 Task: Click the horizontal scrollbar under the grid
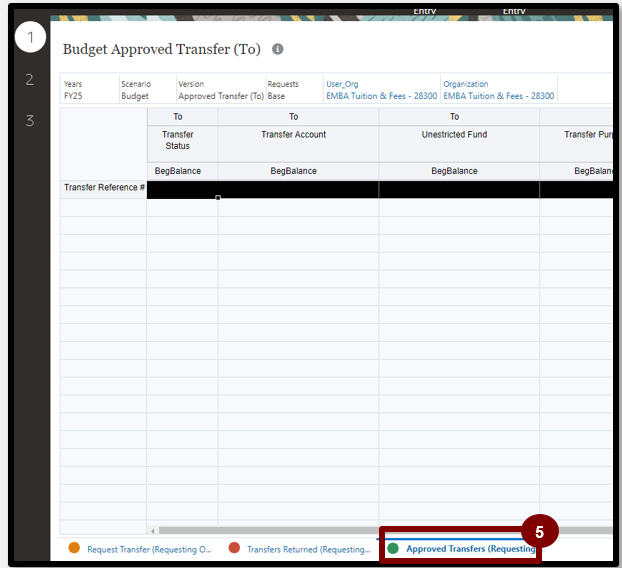coord(380,530)
